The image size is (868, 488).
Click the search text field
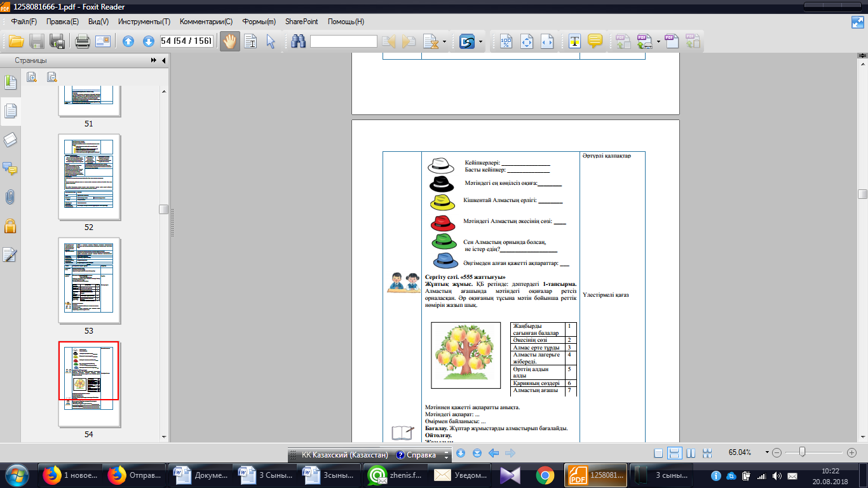pos(344,41)
